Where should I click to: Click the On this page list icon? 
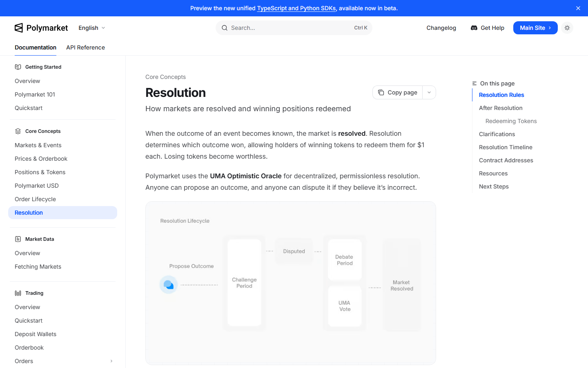(474, 83)
